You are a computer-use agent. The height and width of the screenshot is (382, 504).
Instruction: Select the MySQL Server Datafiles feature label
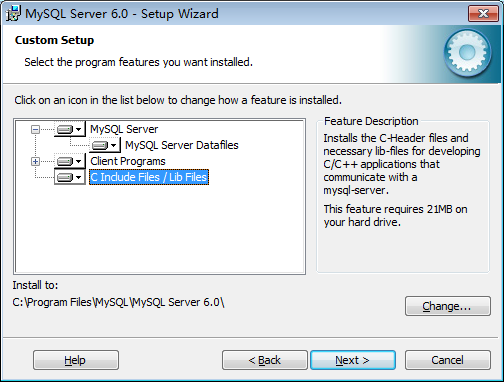click(x=182, y=145)
